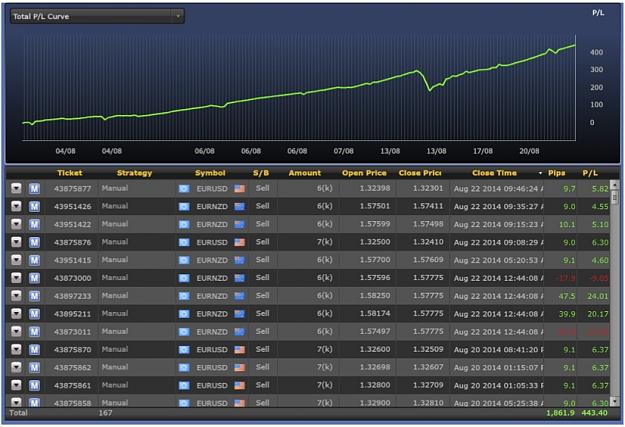Image resolution: width=625 pixels, height=427 pixels.
Task: Select P/L value 24.01
Action: pos(597,296)
